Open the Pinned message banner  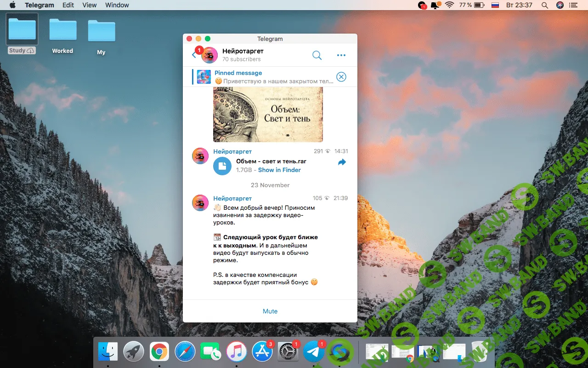click(266, 77)
